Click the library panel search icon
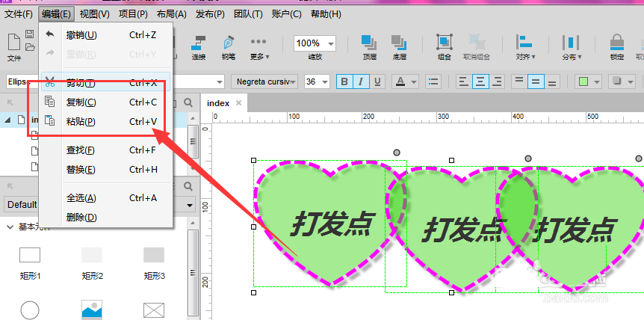The width and height of the screenshot is (644, 320). pyautogui.click(x=188, y=186)
